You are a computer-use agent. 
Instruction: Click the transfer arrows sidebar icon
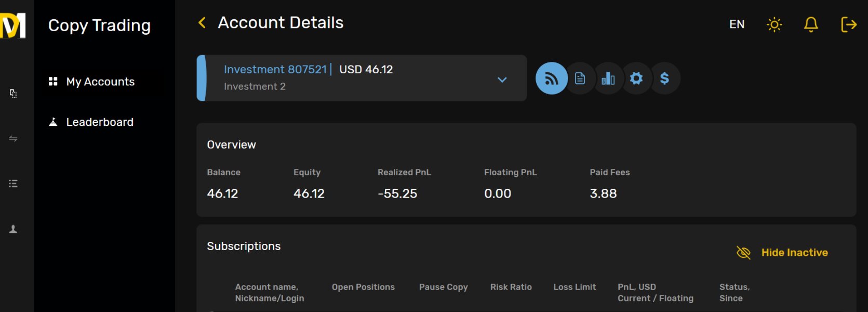[14, 139]
